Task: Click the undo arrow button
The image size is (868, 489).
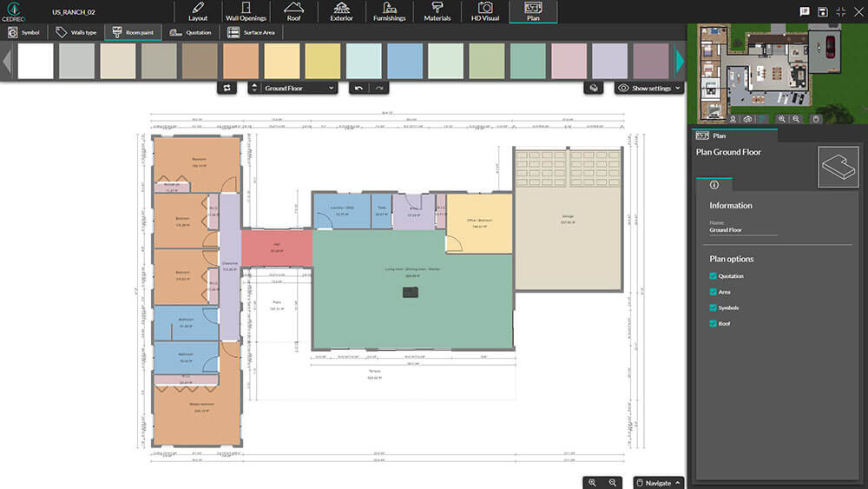Action: 359,88
